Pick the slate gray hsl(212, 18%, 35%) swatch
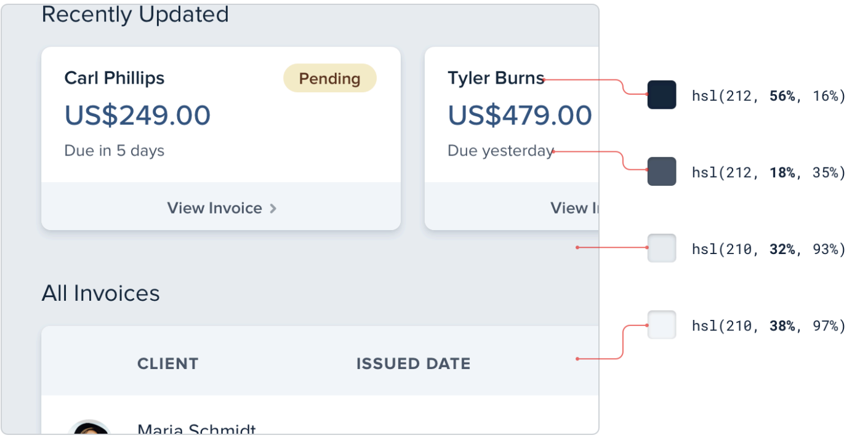 [x=662, y=171]
